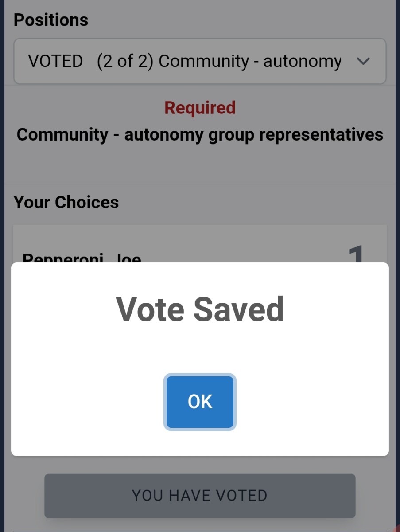Click the red Required label
This screenshot has height=532, width=400.
[x=200, y=108]
